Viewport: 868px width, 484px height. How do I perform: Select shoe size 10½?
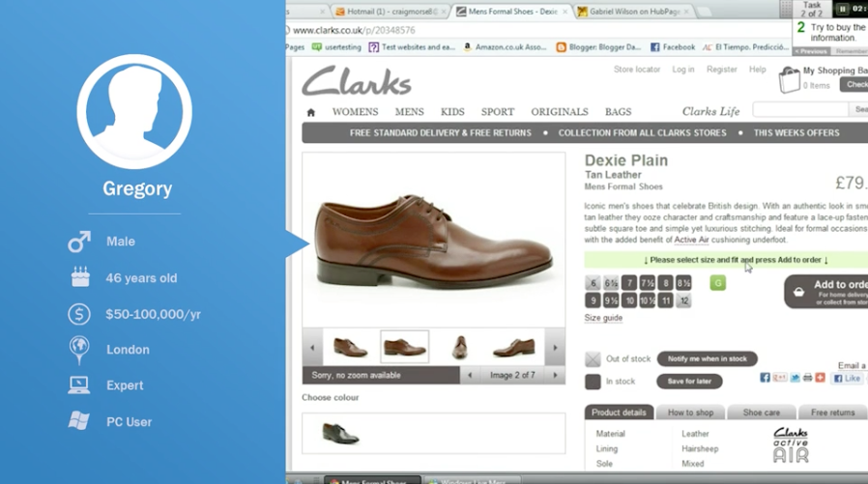click(x=647, y=300)
